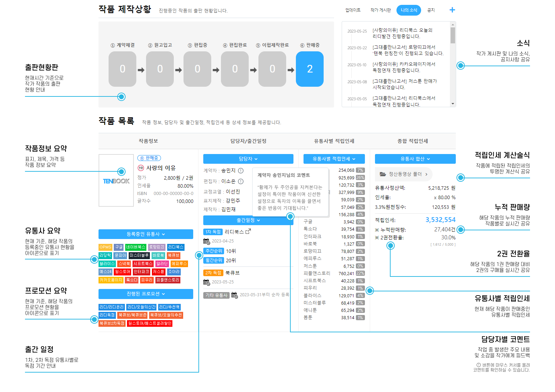The image size is (555, 392).
Task: Click the ISBN 000-00-00000-00-0 value
Action: 173,194
